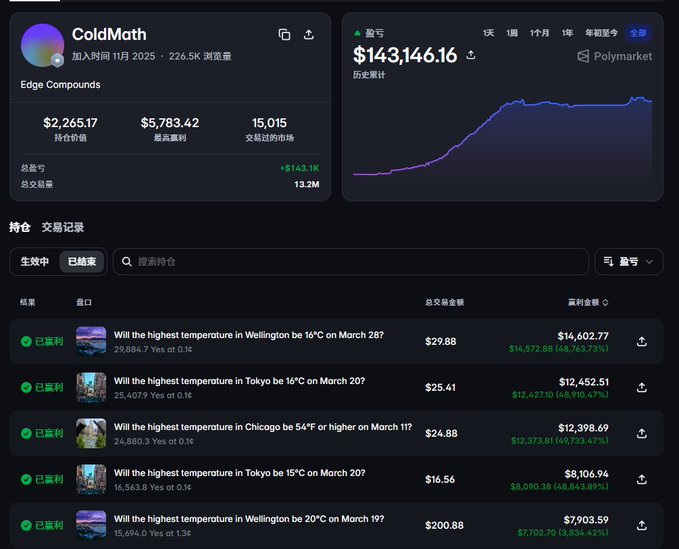Click the $200.88 total traded amount
Image resolution: width=679 pixels, height=549 pixels.
(x=444, y=525)
